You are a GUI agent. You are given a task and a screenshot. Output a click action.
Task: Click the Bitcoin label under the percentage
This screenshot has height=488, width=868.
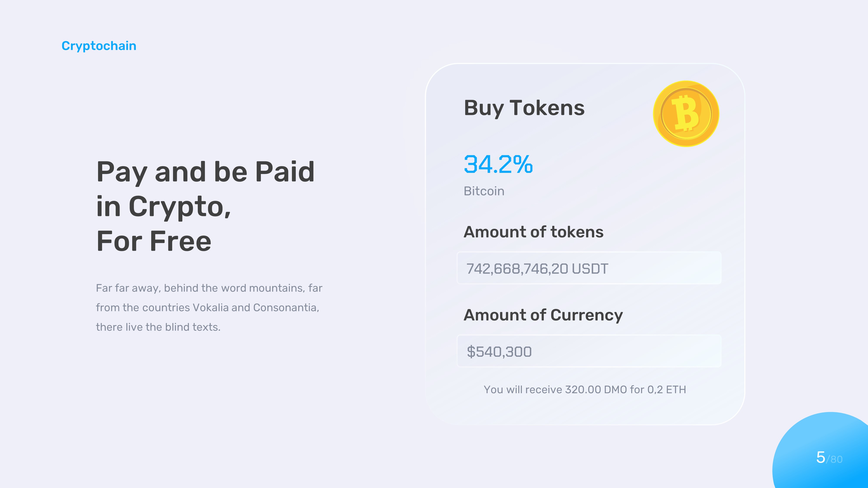pos(484,191)
